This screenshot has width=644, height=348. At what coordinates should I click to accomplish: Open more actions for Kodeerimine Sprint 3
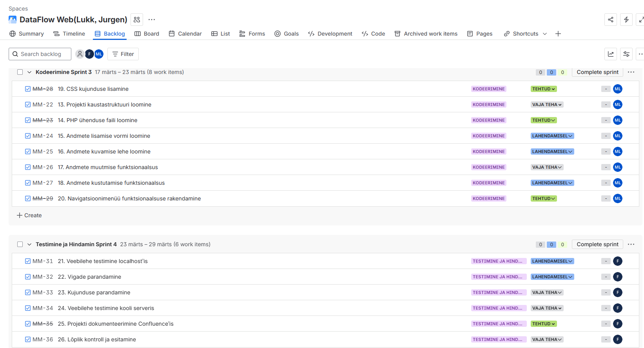coord(631,72)
